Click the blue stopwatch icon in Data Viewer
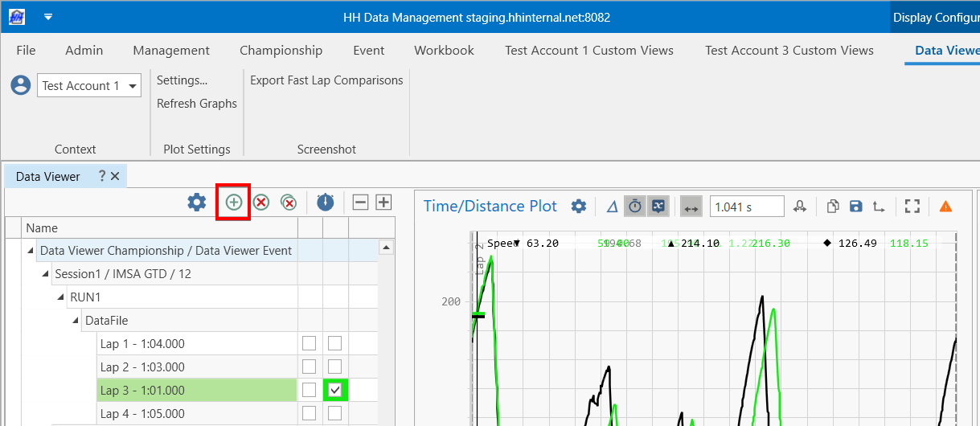Screen dimensions: 980x426 [x=325, y=203]
